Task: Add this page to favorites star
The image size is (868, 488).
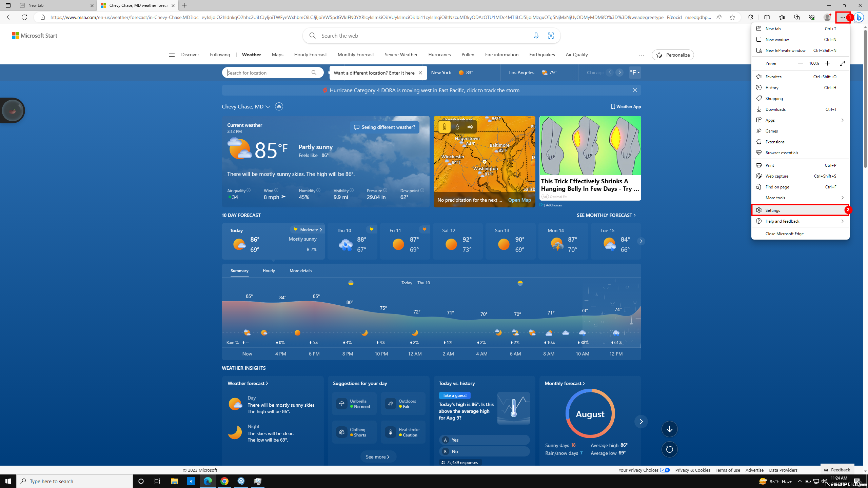Action: click(732, 17)
